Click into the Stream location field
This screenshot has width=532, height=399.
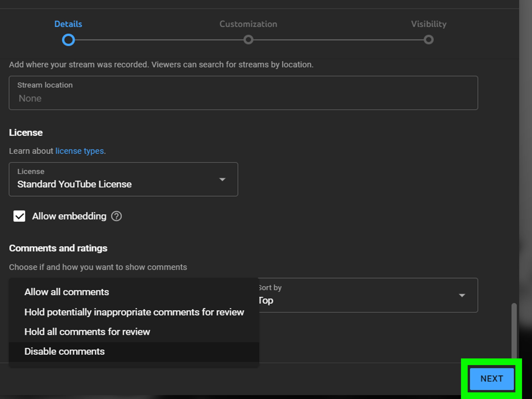[243, 93]
